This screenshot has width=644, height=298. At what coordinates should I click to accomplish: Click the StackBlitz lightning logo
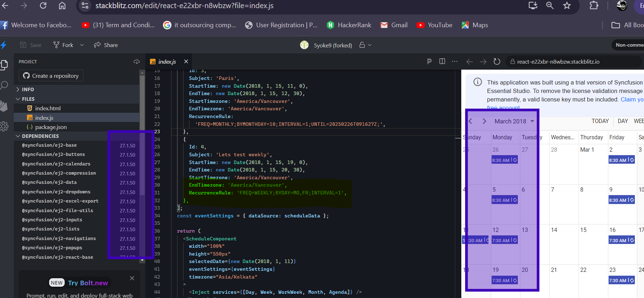pos(4,45)
